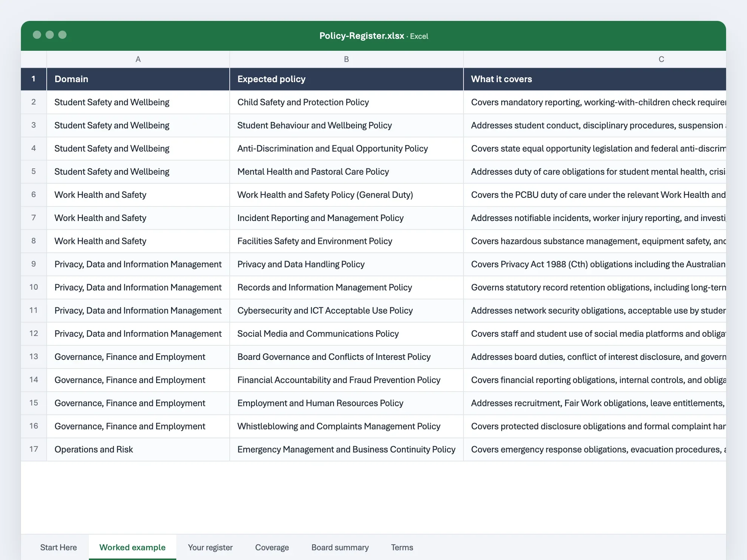Click the Expected policy header cell
The width and height of the screenshot is (747, 560).
[x=347, y=79]
